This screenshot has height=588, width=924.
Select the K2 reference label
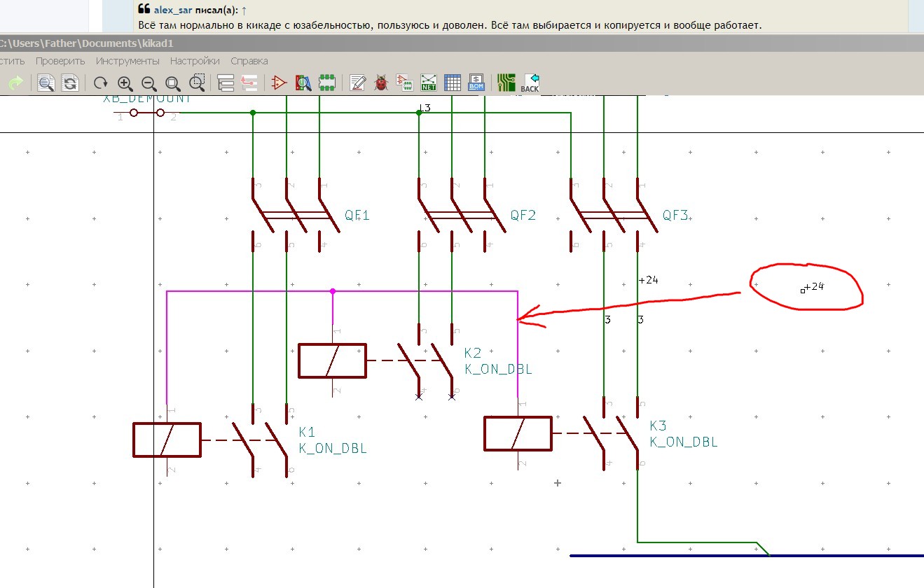(x=473, y=353)
